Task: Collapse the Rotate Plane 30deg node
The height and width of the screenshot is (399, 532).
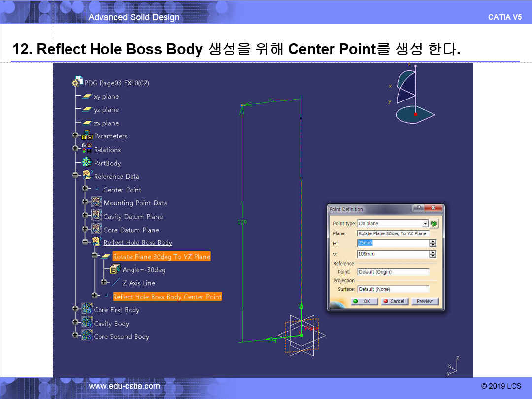Action: pyautogui.click(x=95, y=256)
